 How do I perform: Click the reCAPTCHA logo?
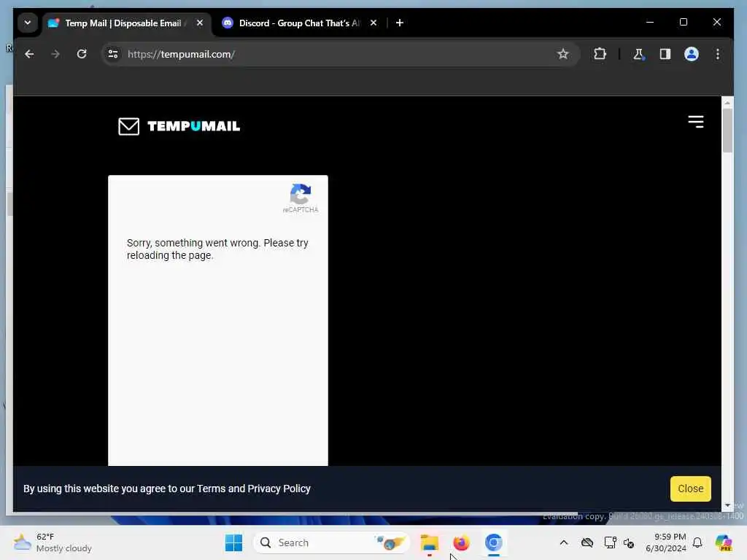301,194
